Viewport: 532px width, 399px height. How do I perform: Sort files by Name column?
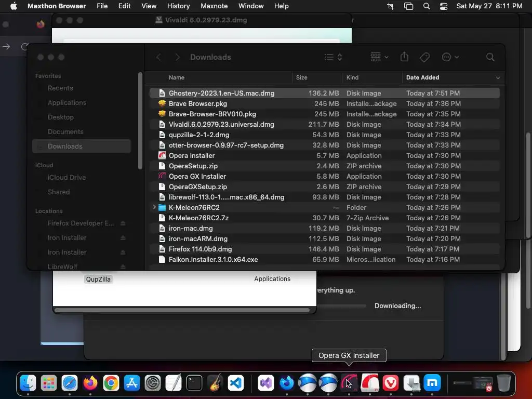177,77
